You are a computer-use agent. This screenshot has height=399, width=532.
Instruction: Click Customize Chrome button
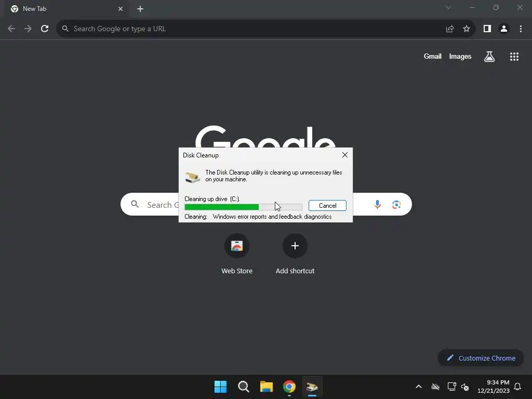coord(481,358)
